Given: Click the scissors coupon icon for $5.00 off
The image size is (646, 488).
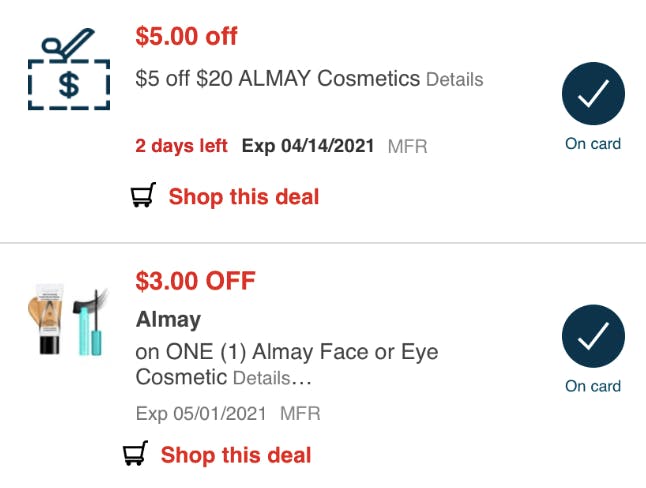Looking at the screenshot, I should point(68,69).
